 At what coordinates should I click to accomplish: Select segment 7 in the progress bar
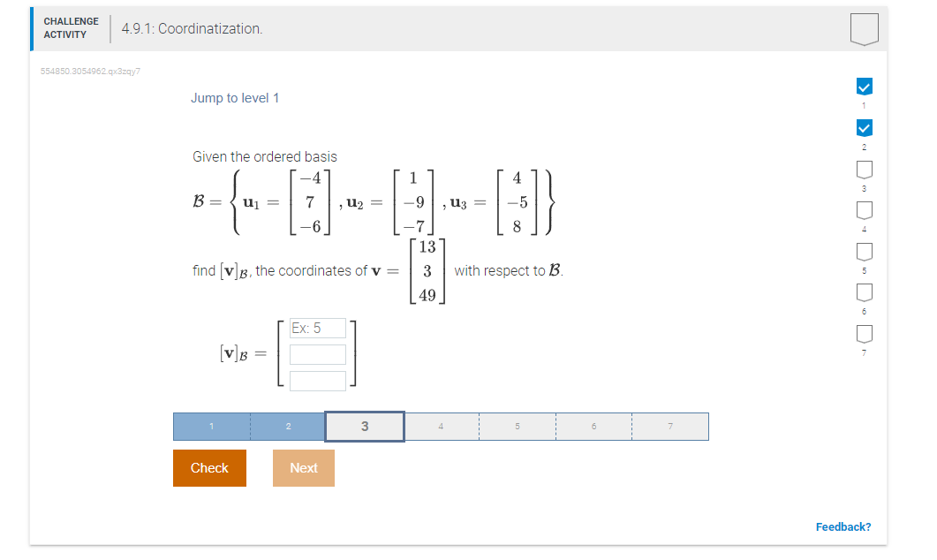pos(670,426)
